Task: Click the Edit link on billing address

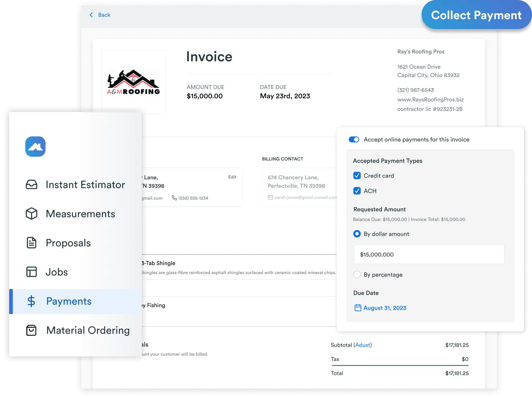Action: [232, 177]
